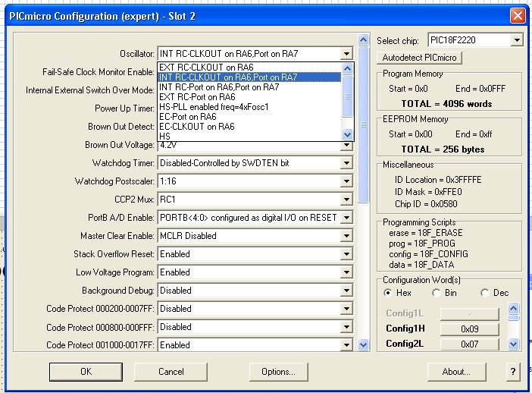The image size is (532, 393).
Task: Expand the Background Debug dropdown
Action: click(x=346, y=291)
